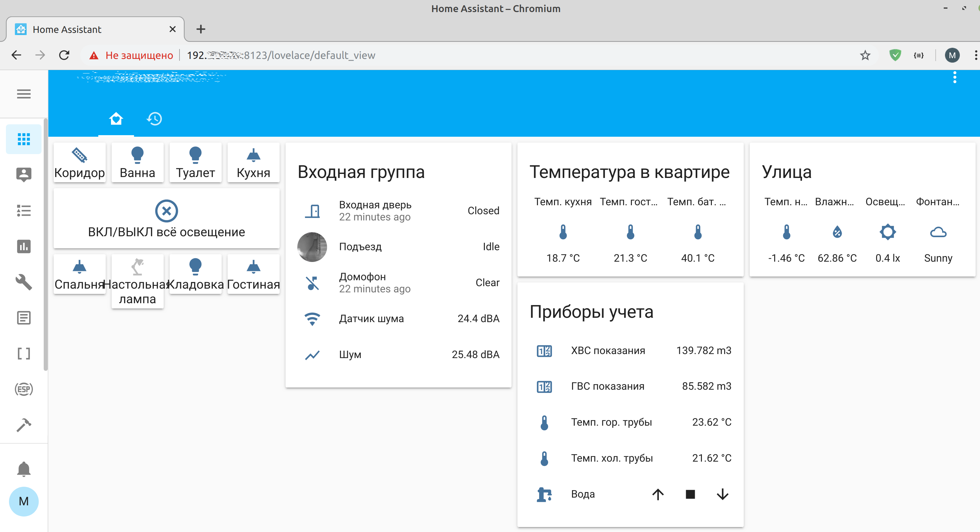This screenshot has width=980, height=532.
Task: Open the sidebar hamburger menu
Action: click(x=24, y=93)
